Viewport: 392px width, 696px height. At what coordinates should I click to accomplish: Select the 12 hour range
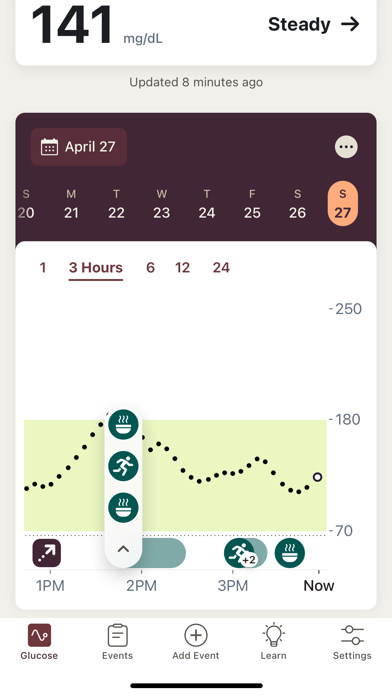pyautogui.click(x=182, y=268)
